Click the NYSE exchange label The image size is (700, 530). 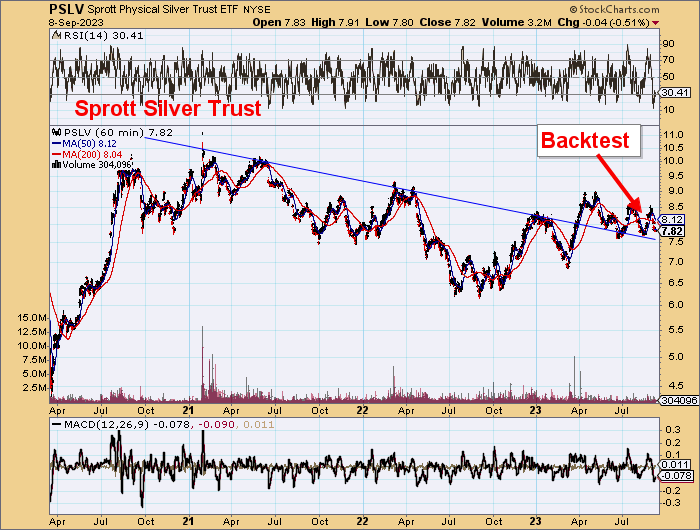[x=257, y=10]
